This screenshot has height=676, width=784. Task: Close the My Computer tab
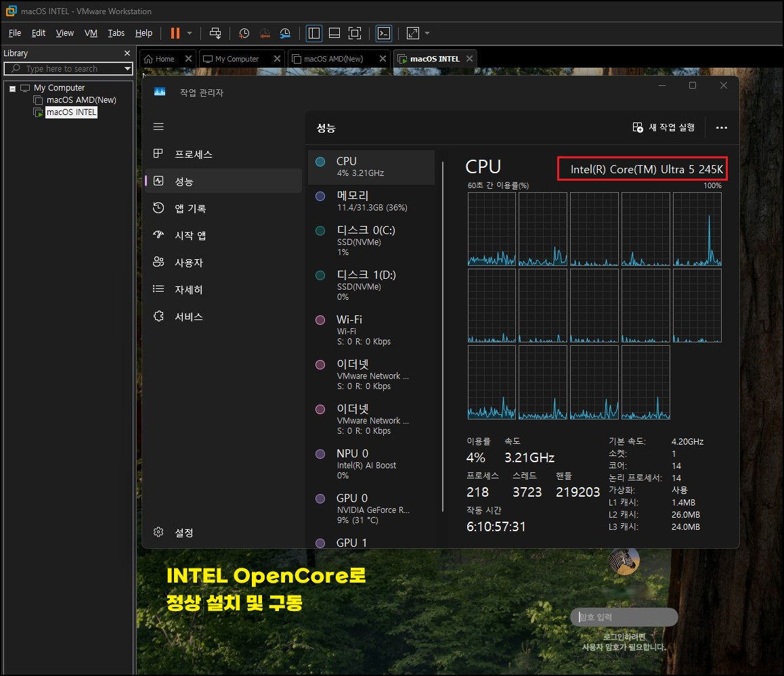pyautogui.click(x=277, y=58)
